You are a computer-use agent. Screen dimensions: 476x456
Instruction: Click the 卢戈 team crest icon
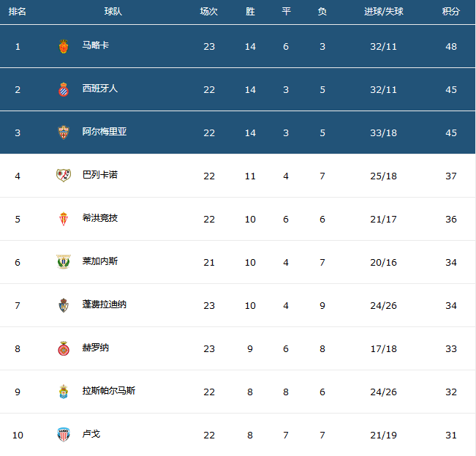(x=64, y=435)
